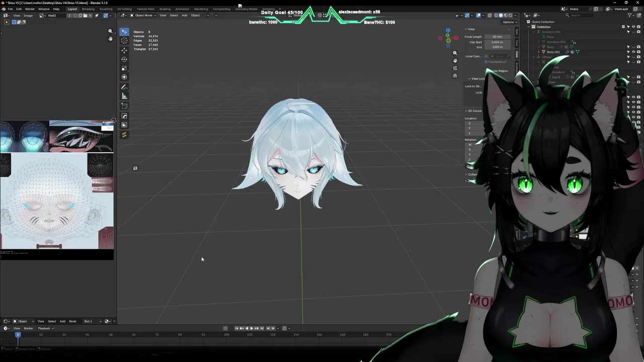Viewport: 644px width, 362px height.
Task: Hide Body.001 using its eye icon
Action: click(633, 52)
